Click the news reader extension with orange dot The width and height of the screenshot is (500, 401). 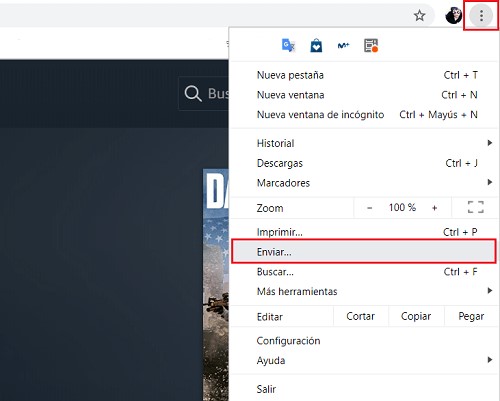pyautogui.click(x=371, y=46)
